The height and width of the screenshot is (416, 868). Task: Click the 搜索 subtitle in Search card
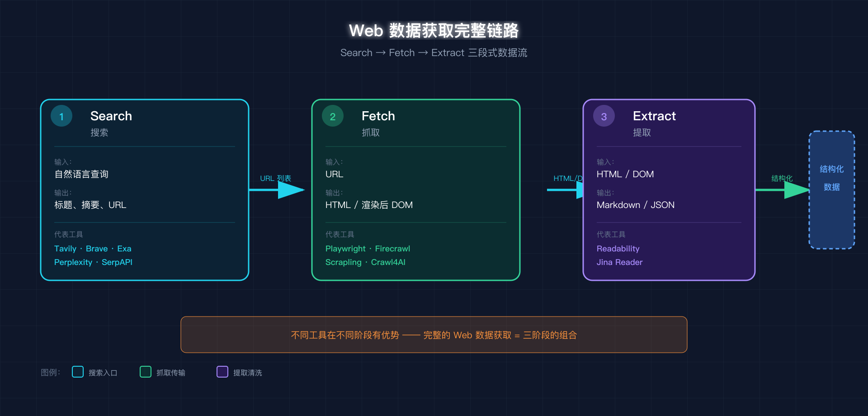point(99,132)
